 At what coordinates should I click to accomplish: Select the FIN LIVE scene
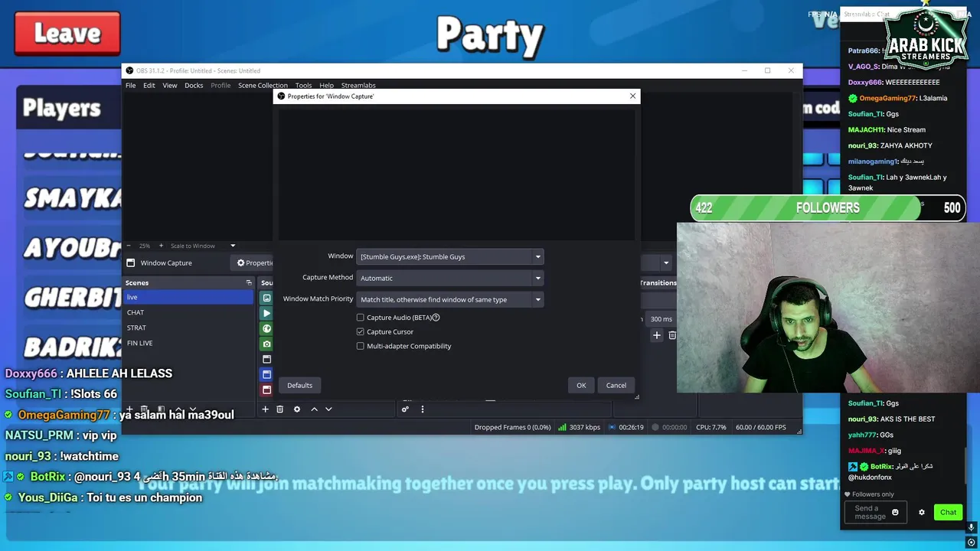pyautogui.click(x=188, y=344)
